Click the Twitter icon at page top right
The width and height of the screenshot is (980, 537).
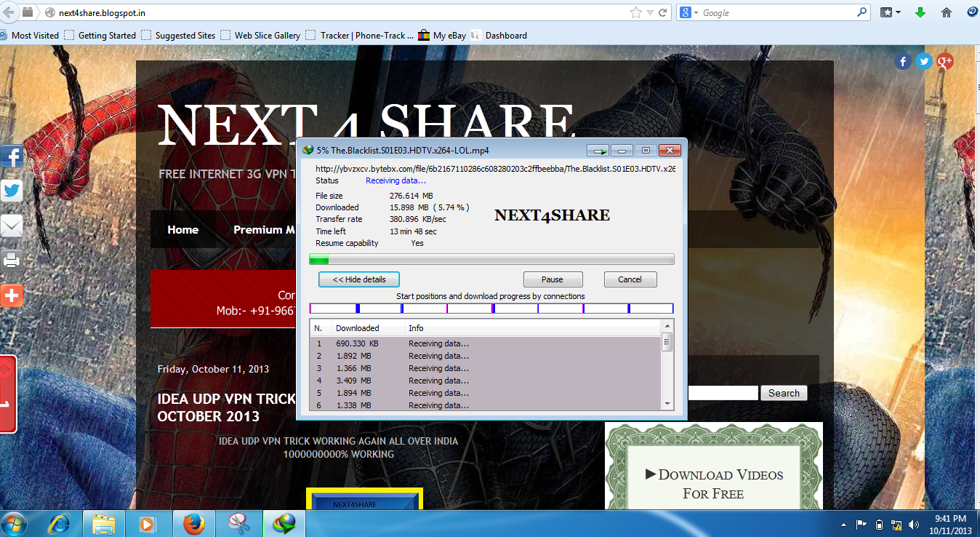tap(923, 61)
